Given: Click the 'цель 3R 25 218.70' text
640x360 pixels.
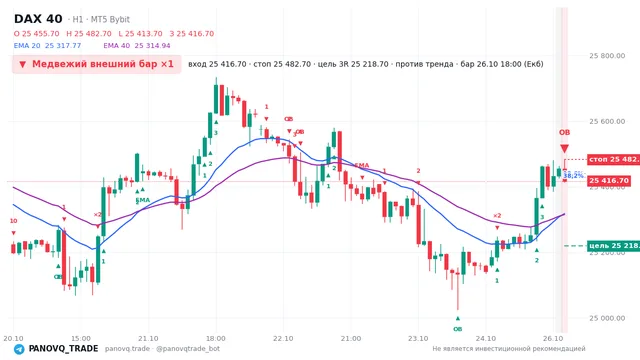Looking at the screenshot, I should point(353,64).
